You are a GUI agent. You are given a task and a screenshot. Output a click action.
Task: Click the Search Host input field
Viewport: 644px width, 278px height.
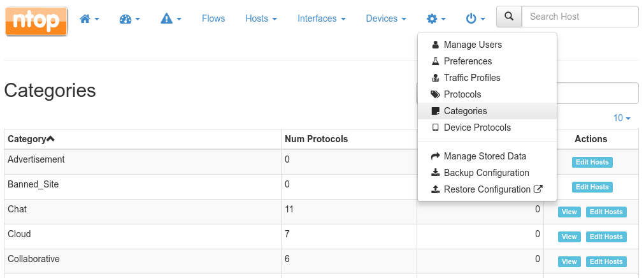[580, 17]
